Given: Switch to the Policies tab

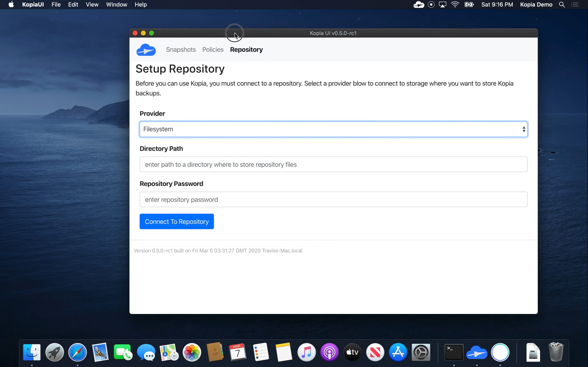Looking at the screenshot, I should click(213, 50).
